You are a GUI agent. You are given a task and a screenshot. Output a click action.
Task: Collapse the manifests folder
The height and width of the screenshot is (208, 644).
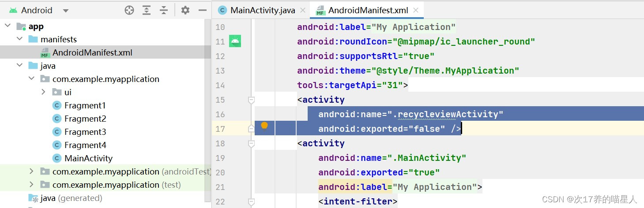tap(19, 39)
